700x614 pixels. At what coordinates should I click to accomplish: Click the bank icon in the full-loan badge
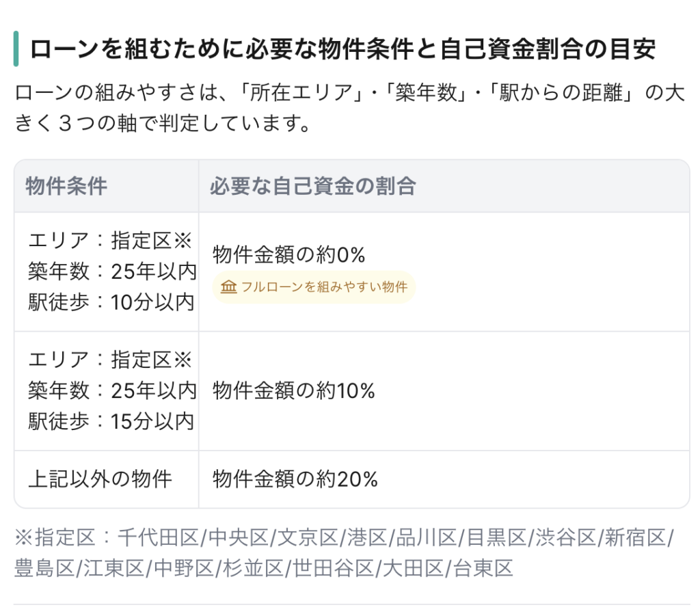click(x=228, y=286)
